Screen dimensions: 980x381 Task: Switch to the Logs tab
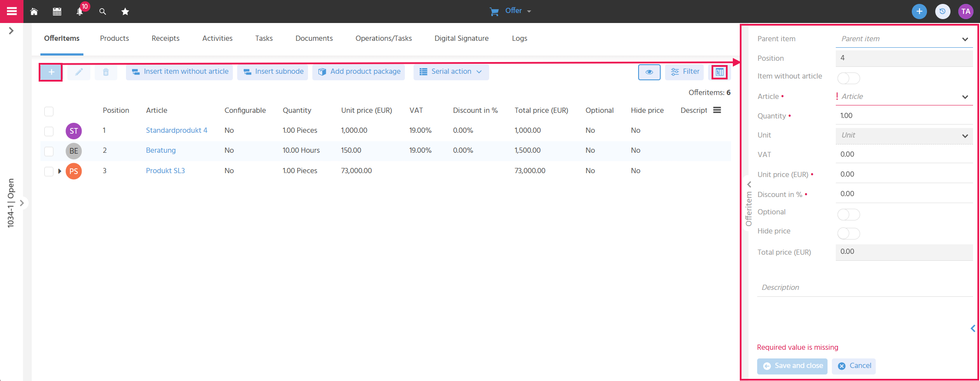point(519,38)
